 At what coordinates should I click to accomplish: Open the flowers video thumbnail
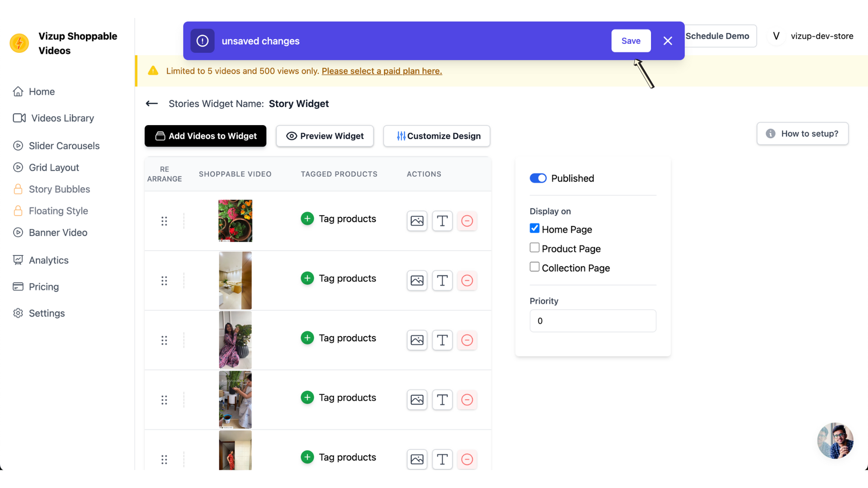pyautogui.click(x=235, y=221)
